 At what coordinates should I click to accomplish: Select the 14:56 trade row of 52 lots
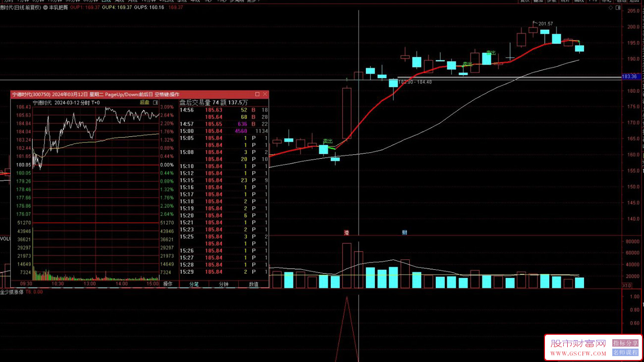click(224, 110)
